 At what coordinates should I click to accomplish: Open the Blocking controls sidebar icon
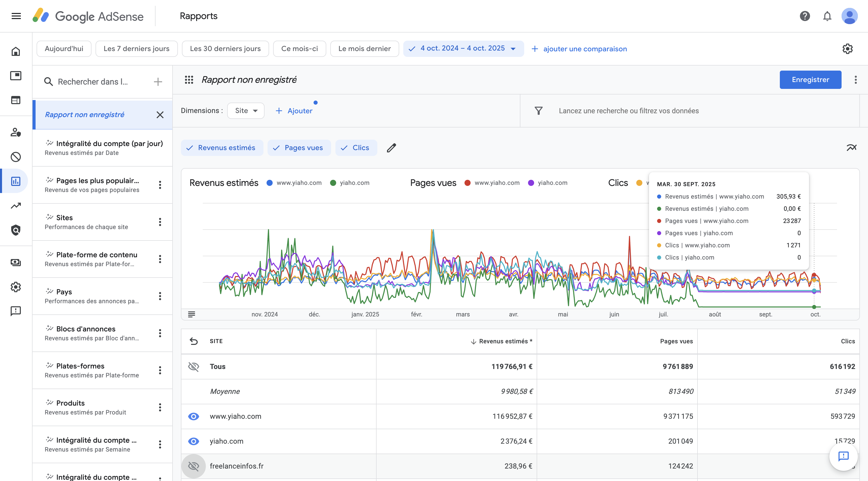point(16,157)
